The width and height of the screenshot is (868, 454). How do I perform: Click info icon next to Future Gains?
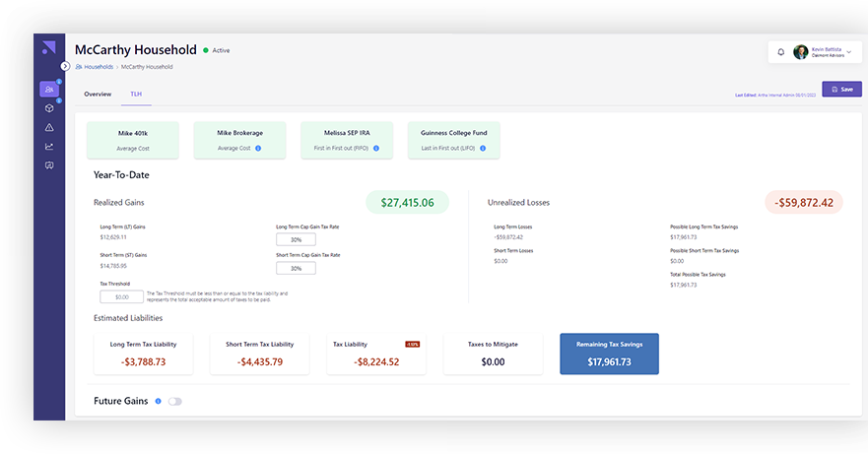[x=159, y=402]
